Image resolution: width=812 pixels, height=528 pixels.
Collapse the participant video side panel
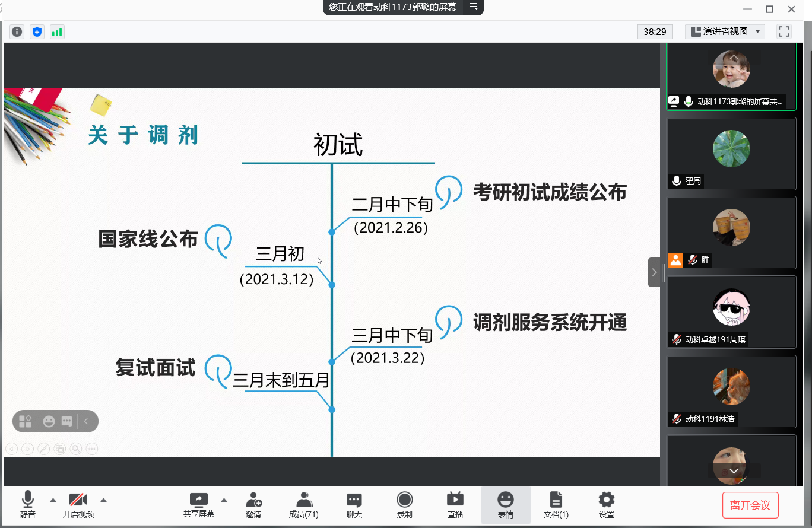coord(654,272)
